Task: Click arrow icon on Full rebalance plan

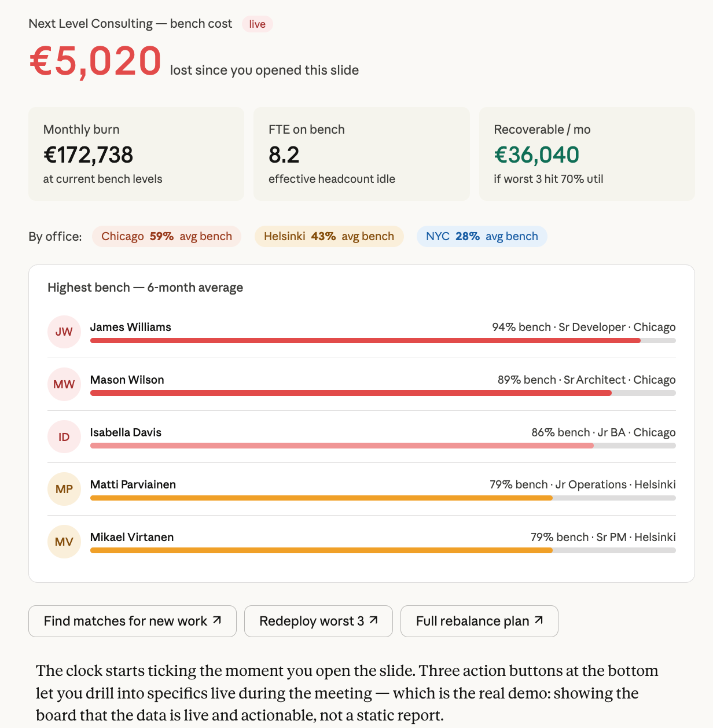Action: click(539, 620)
